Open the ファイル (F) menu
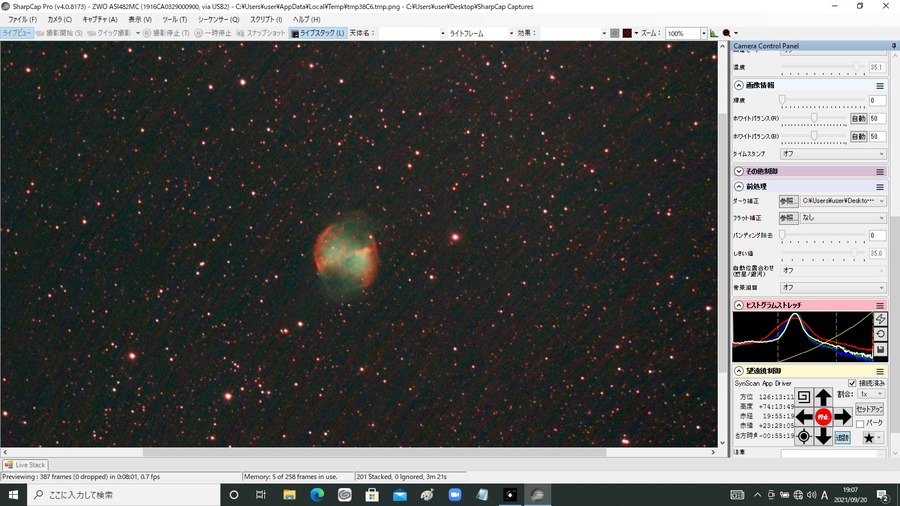This screenshot has width=900, height=506. tap(22, 19)
